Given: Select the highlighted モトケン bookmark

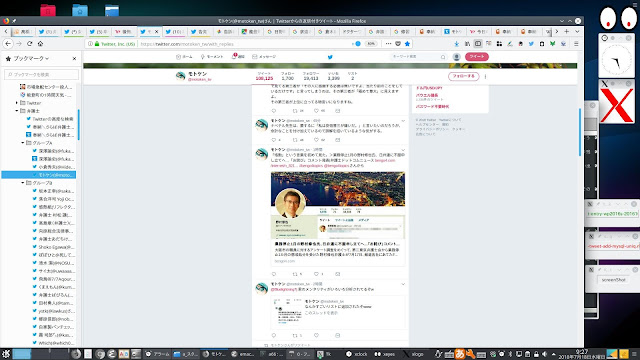Looking at the screenshot, I should pyautogui.click(x=39, y=175).
